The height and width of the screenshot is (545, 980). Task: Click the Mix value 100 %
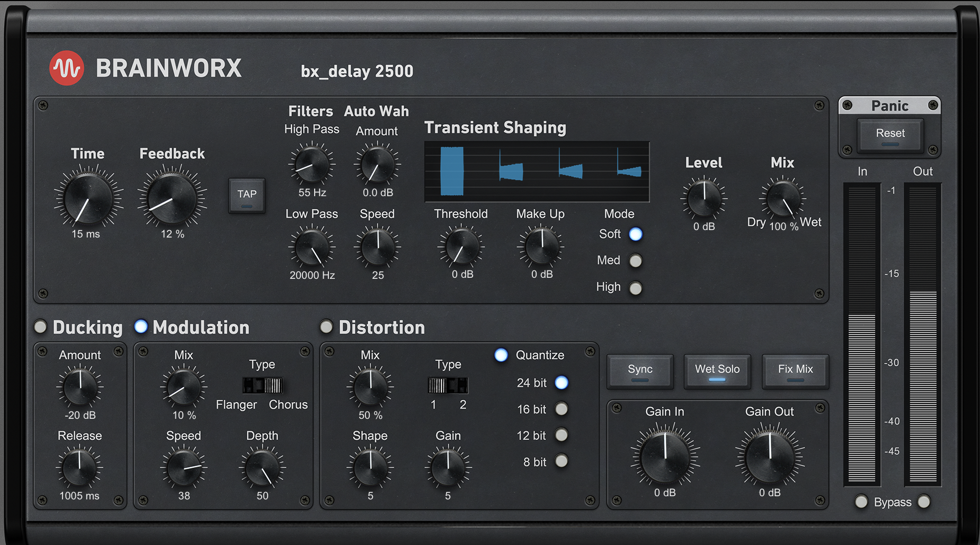coord(784,226)
